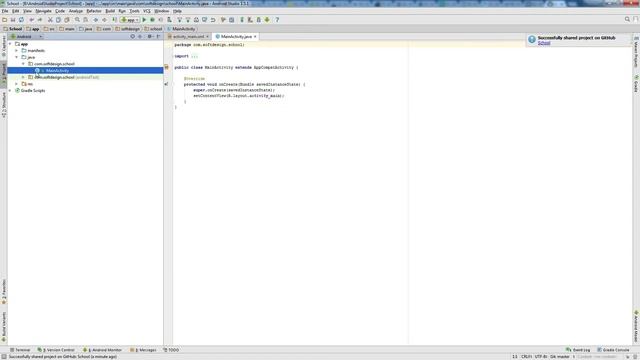Expand Gradle Scripts node

pos(10,91)
